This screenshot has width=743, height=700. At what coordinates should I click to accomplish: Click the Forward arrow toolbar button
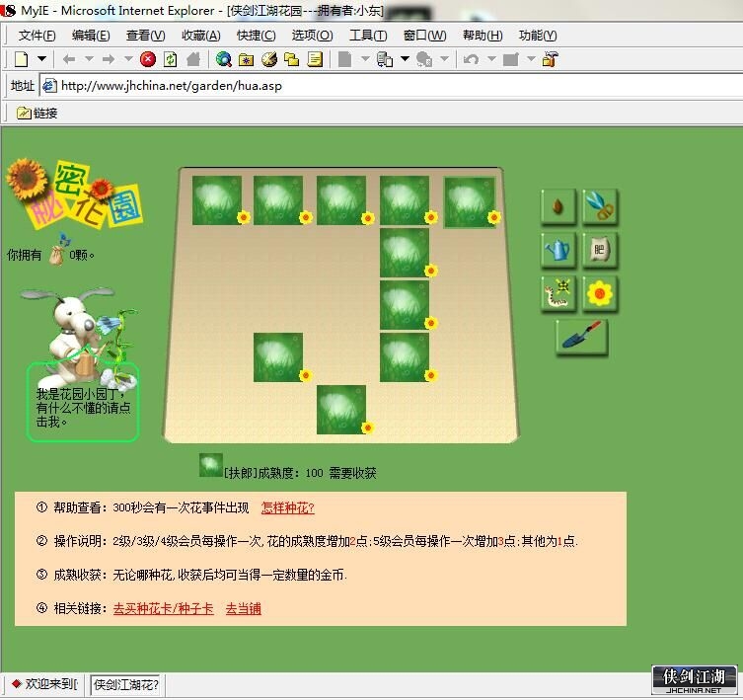109,59
